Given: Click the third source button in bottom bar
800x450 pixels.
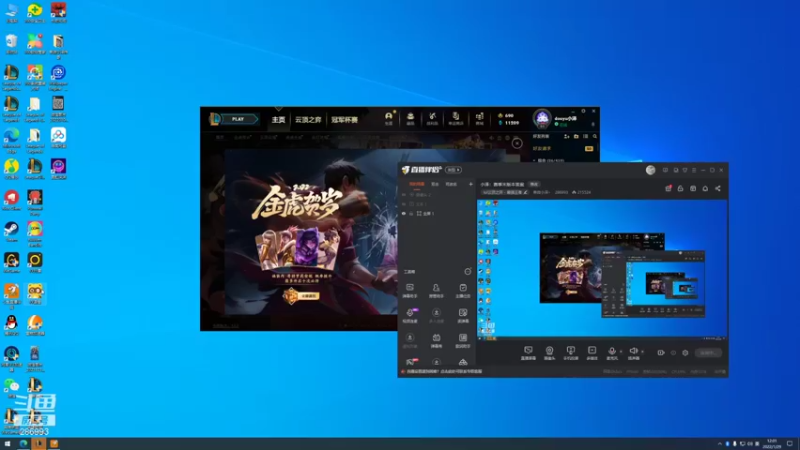Looking at the screenshot, I should tap(570, 353).
